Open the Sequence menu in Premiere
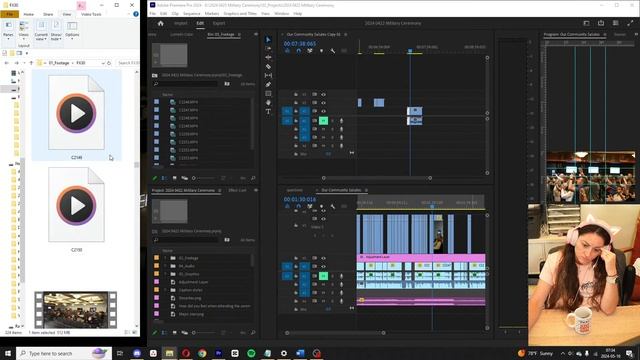Image resolution: width=640 pixels, height=360 pixels. click(191, 13)
